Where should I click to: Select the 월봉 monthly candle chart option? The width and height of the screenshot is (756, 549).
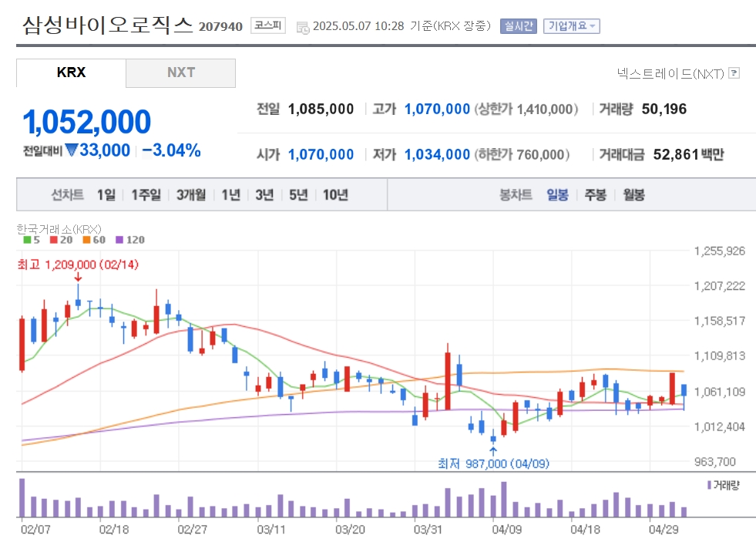tap(633, 195)
